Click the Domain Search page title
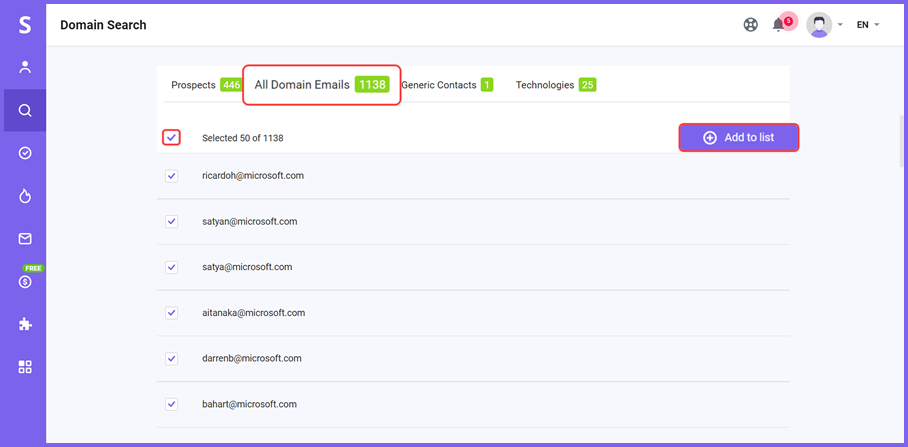 (x=103, y=25)
